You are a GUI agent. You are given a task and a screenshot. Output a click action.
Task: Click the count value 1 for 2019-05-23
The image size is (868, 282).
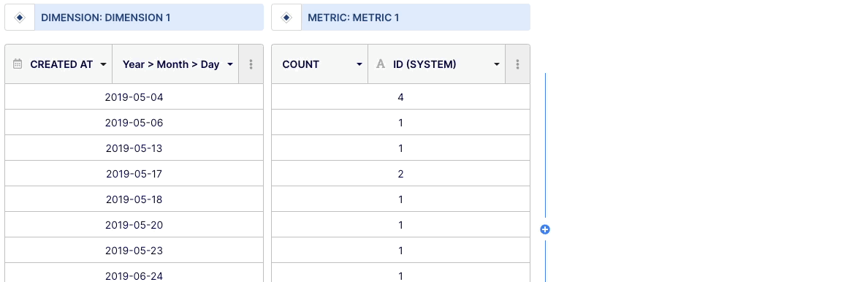coord(401,250)
